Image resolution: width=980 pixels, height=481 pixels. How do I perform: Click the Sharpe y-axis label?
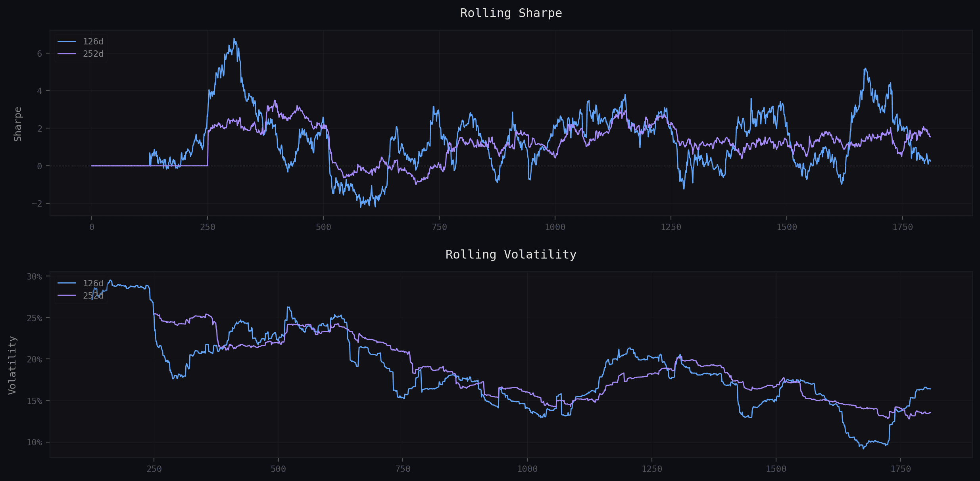click(x=17, y=124)
